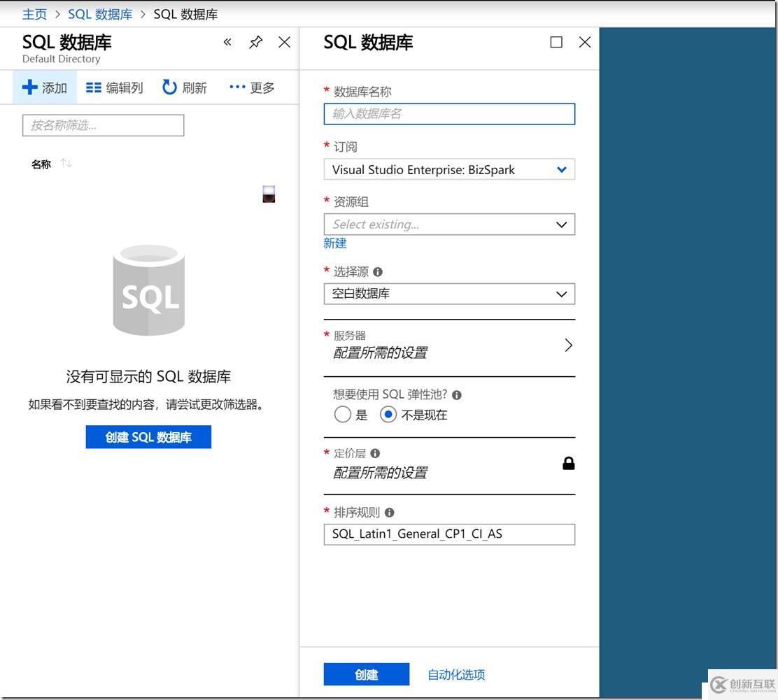The height and width of the screenshot is (700, 778).
Task: Maximize the SQL 数据库 creation panel
Action: (x=556, y=42)
